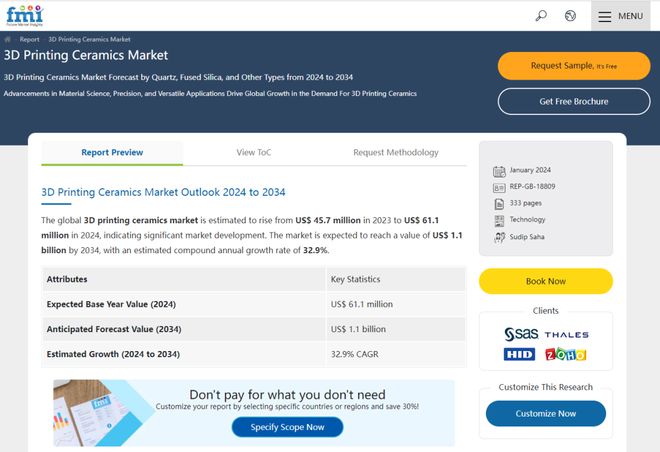Click the Request Sample button
The height and width of the screenshot is (452, 660).
click(x=574, y=66)
